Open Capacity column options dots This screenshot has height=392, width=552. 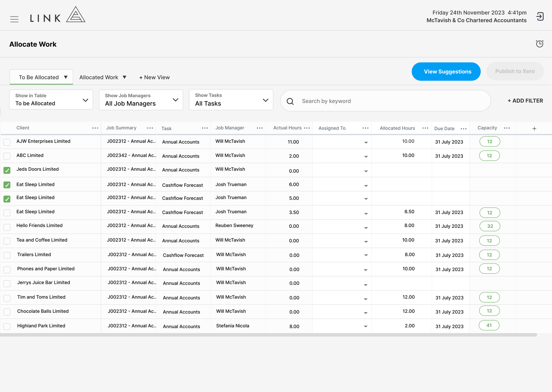pos(507,128)
